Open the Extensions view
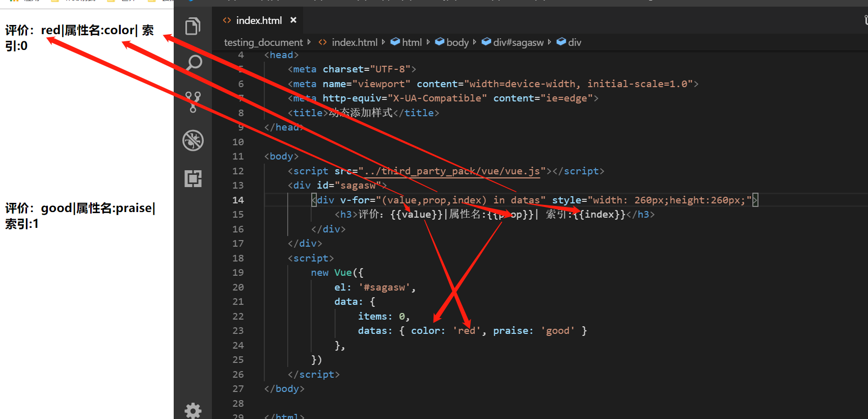Viewport: 868px width, 419px height. click(193, 178)
